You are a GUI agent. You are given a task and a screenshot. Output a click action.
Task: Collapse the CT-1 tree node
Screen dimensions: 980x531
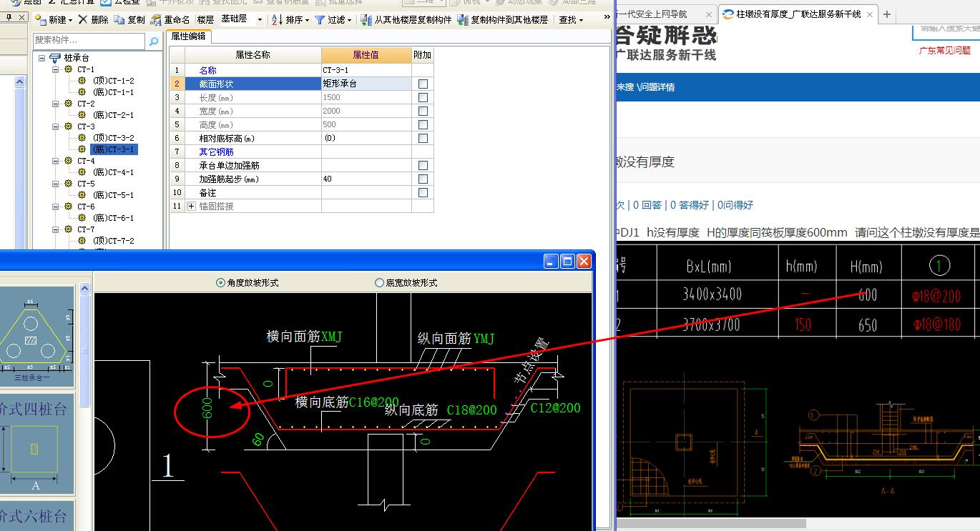pos(56,69)
